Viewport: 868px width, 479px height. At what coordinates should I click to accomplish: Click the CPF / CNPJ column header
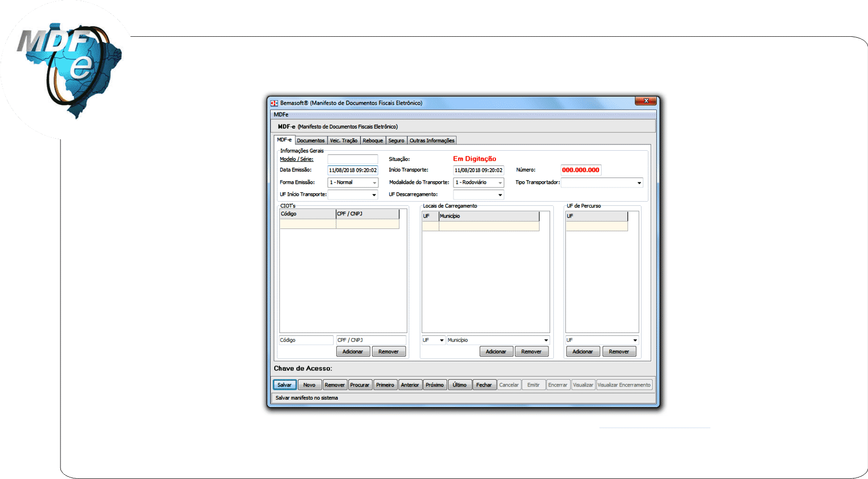pyautogui.click(x=368, y=214)
